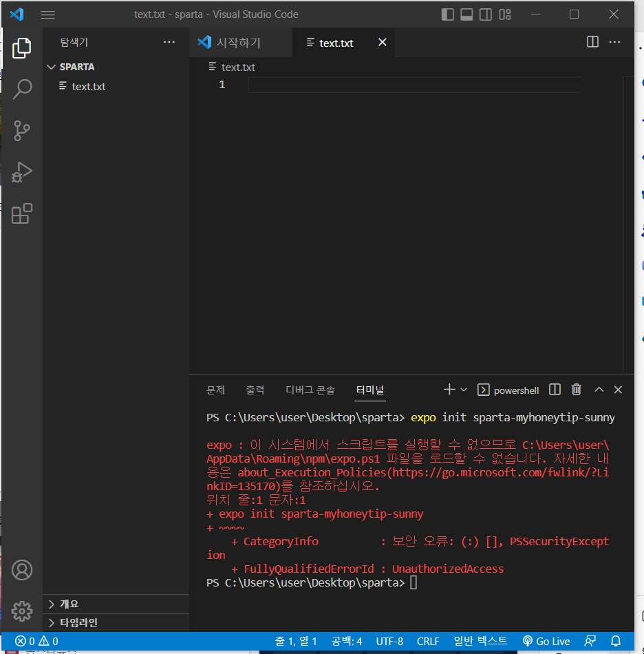
Task: Open the Extensions view
Action: coord(22,213)
